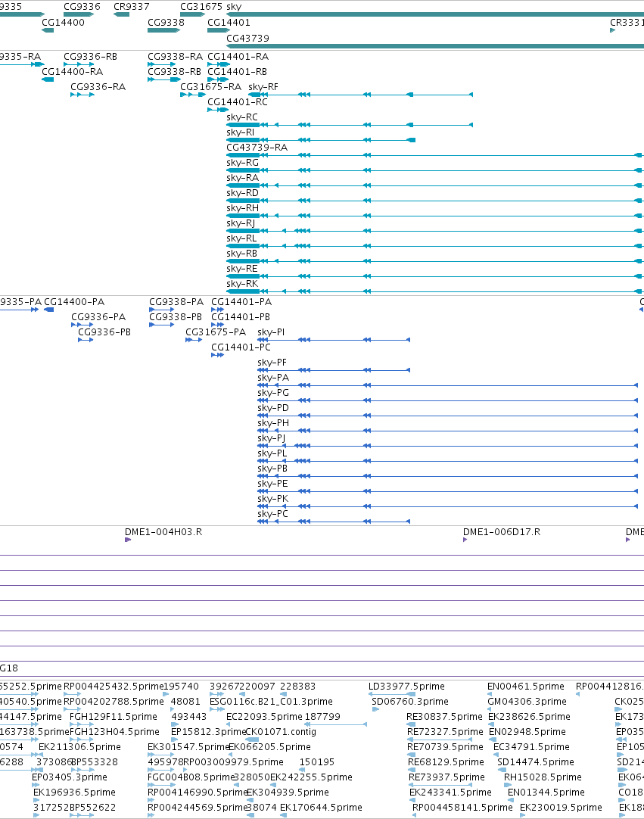Select the sky-RH transcript label
The image size is (644, 819).
pos(242,208)
